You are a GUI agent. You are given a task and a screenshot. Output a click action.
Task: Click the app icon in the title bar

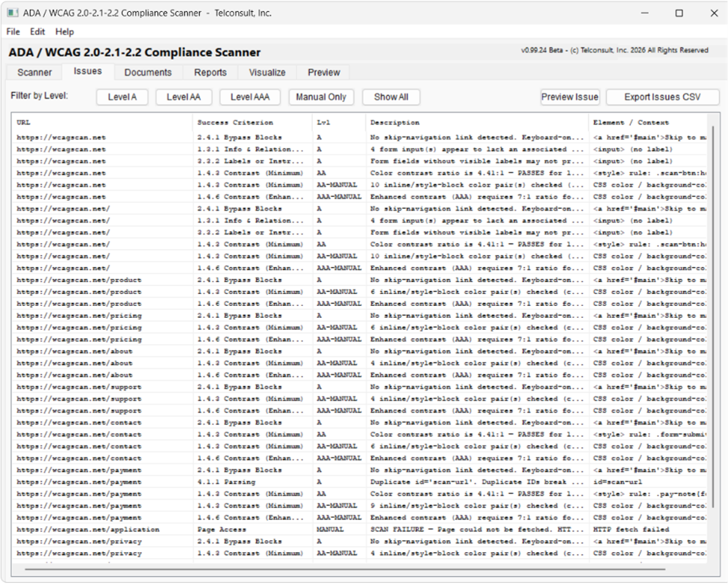(x=13, y=13)
